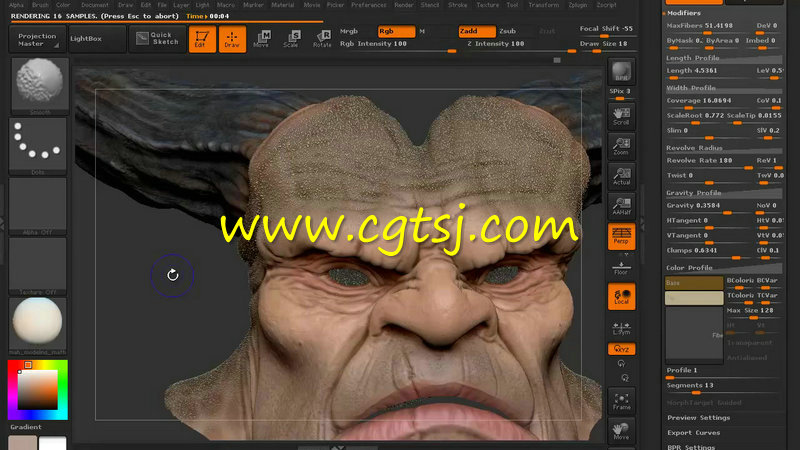This screenshot has width=800, height=450.
Task: Click the Scroll canvas icon
Action: (621, 116)
